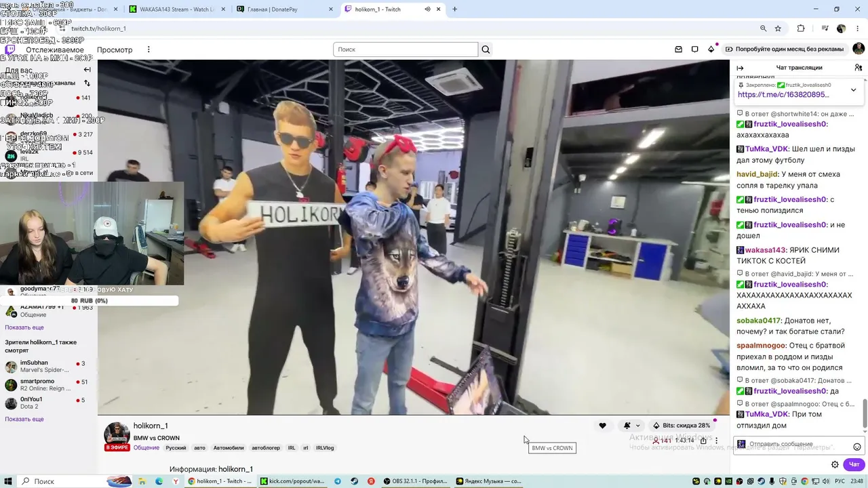This screenshot has height=488, width=868.
Task: Open Microsoft Edge from the taskbar
Action: [159, 481]
